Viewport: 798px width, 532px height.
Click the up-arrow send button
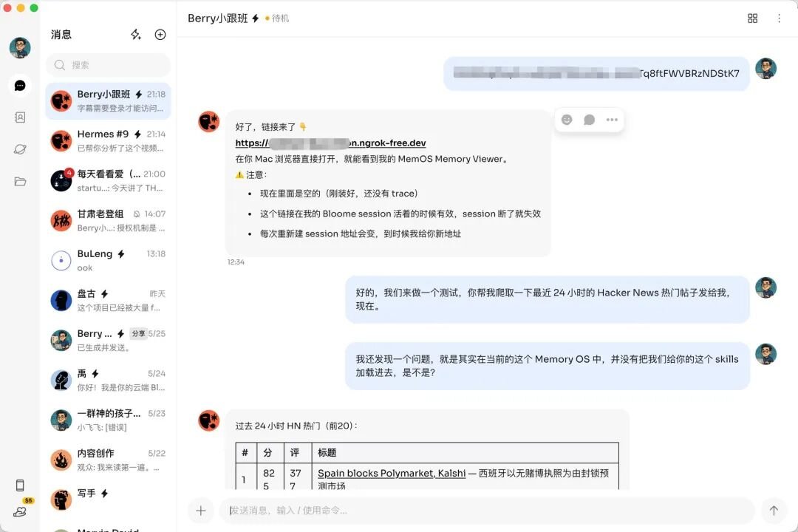(774, 511)
